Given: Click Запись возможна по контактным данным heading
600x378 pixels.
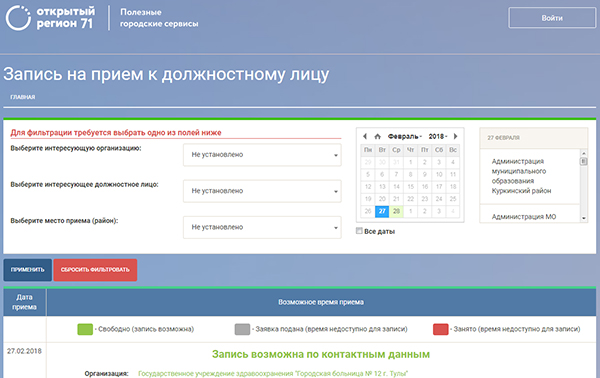Looking at the screenshot, I should pyautogui.click(x=321, y=354).
